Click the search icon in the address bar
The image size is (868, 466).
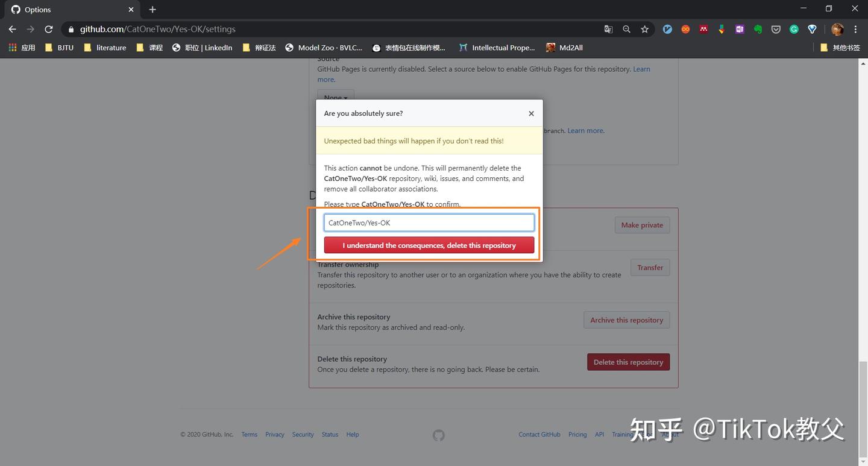pyautogui.click(x=626, y=29)
